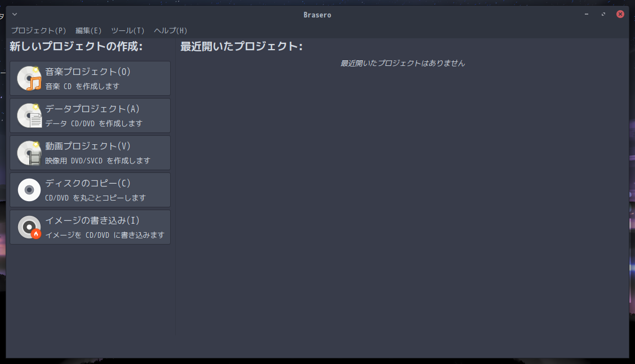
Task: Open the ツール(T) menu
Action: [x=127, y=30]
